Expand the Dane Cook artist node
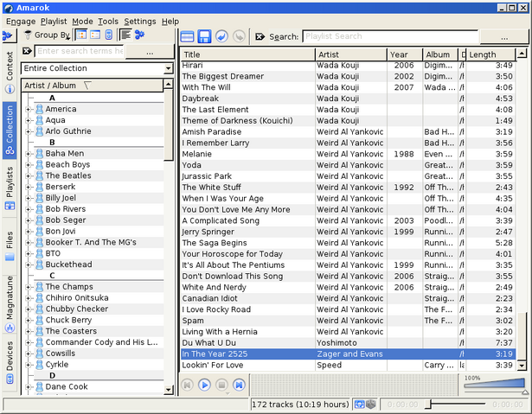Viewport: 532px width, 414px height. (x=29, y=387)
